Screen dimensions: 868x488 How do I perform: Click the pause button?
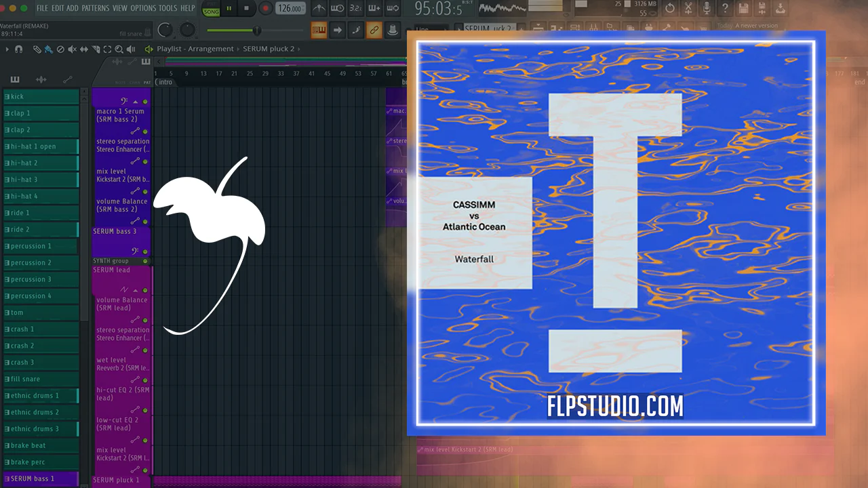pyautogui.click(x=229, y=9)
